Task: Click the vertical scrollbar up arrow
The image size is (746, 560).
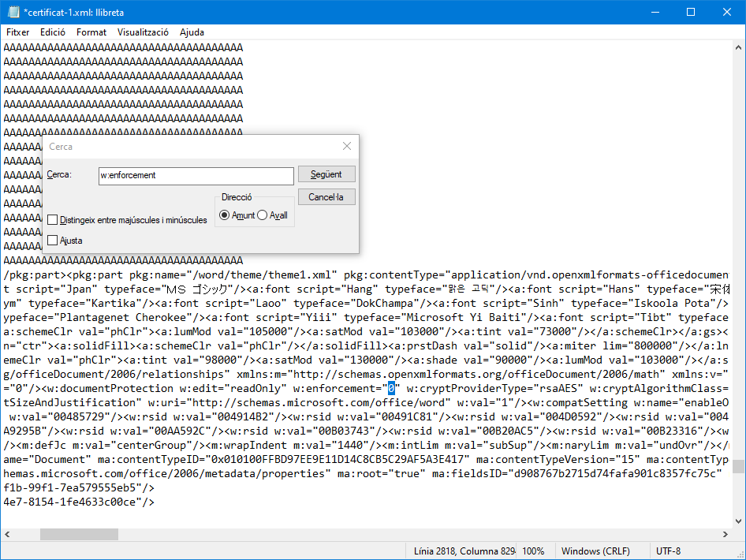Action: click(738, 47)
